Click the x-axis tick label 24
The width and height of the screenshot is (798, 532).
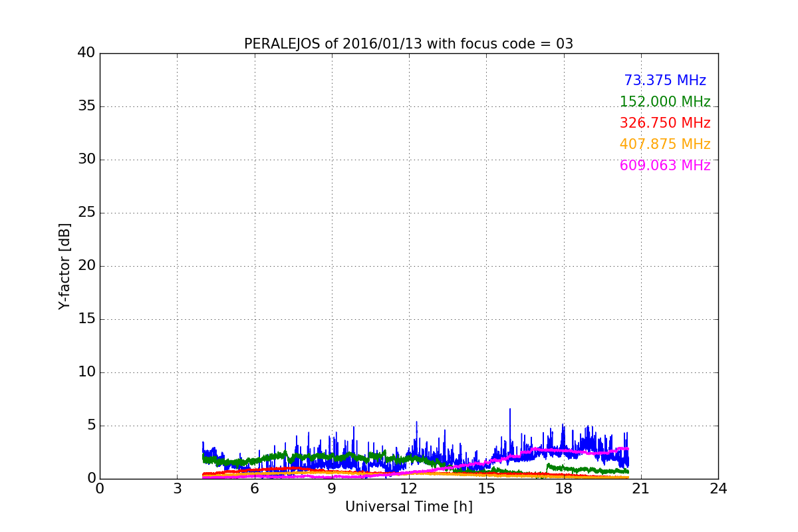pyautogui.click(x=718, y=489)
